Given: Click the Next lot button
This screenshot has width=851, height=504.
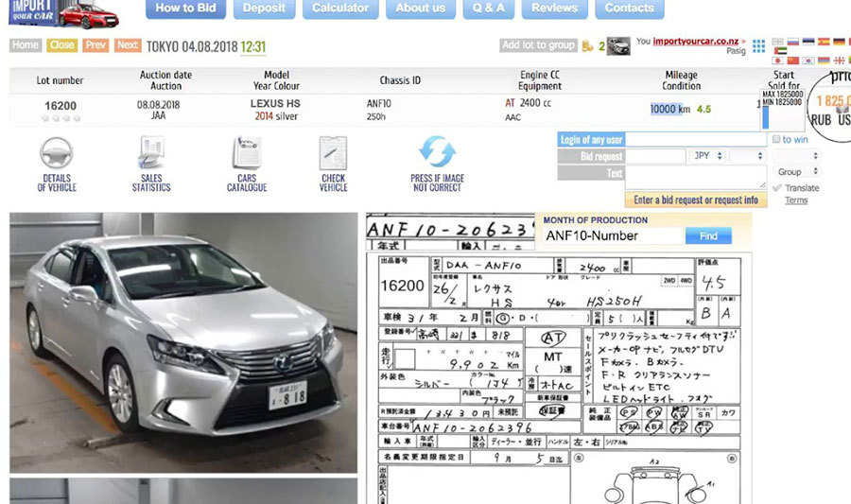Looking at the screenshot, I should (128, 45).
